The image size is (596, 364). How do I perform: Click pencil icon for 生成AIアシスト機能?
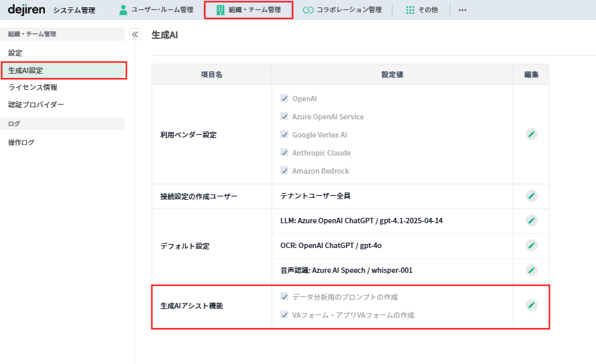tap(531, 305)
